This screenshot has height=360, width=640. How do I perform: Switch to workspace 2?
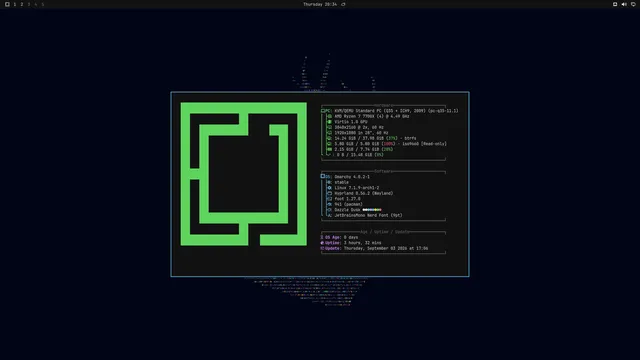[22, 4]
